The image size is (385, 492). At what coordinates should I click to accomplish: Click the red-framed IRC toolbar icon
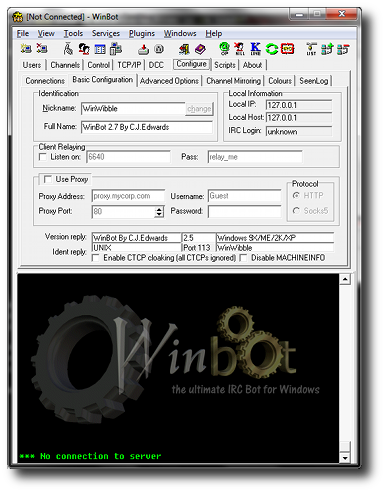(x=288, y=49)
